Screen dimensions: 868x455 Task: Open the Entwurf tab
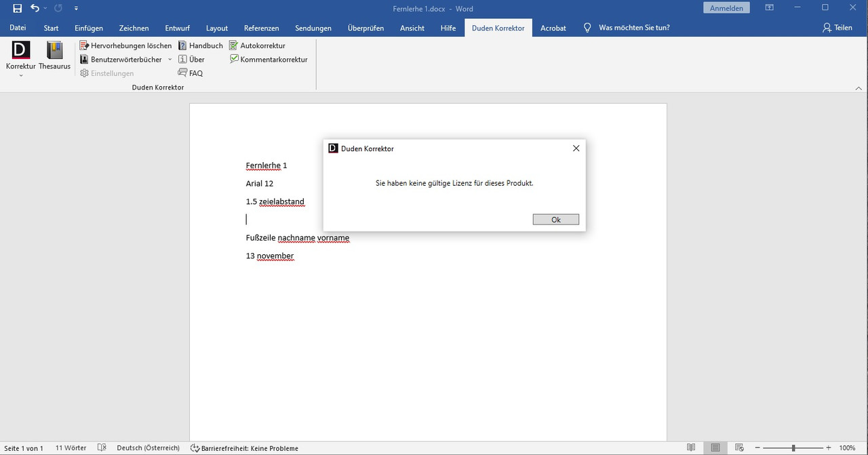[x=177, y=28]
